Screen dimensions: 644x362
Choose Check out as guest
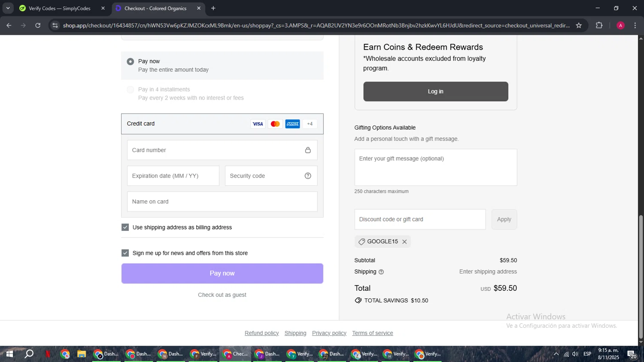click(222, 295)
